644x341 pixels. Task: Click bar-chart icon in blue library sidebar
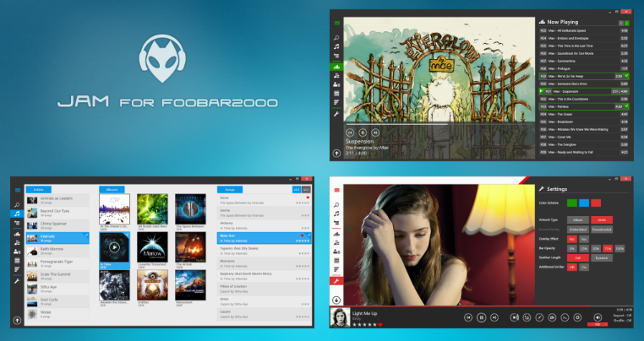pyautogui.click(x=17, y=234)
